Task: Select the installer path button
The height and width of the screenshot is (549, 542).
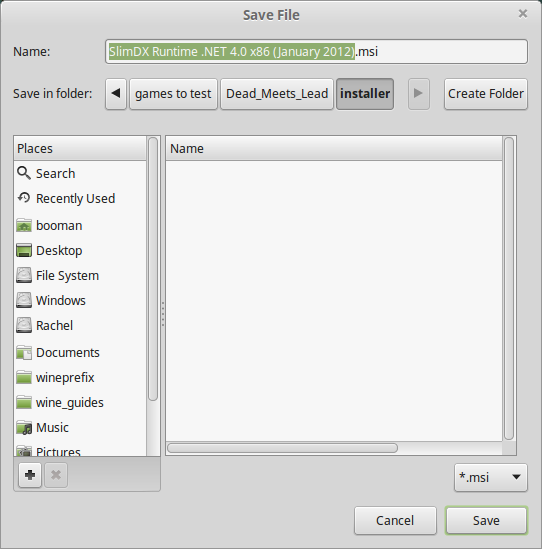Action: click(x=365, y=93)
